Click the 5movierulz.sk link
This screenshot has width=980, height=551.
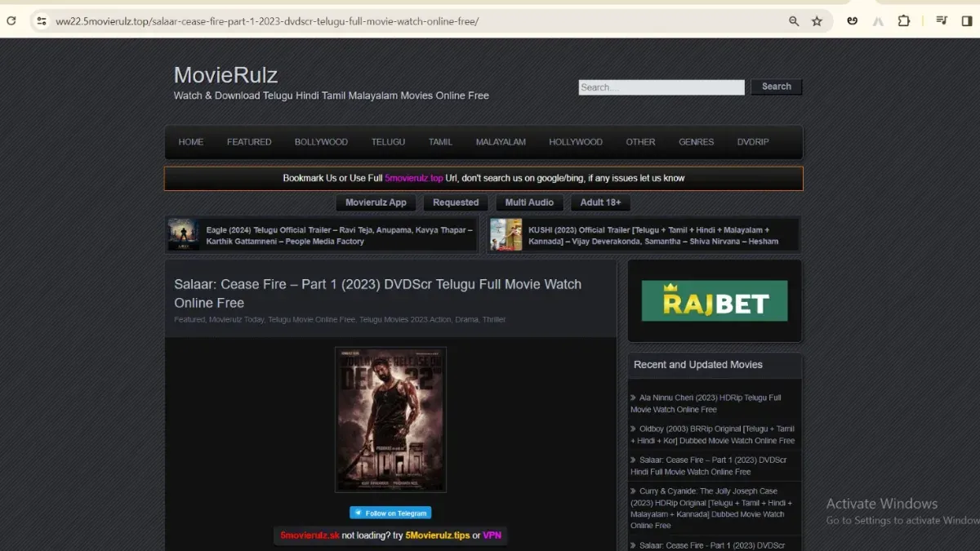[310, 535]
